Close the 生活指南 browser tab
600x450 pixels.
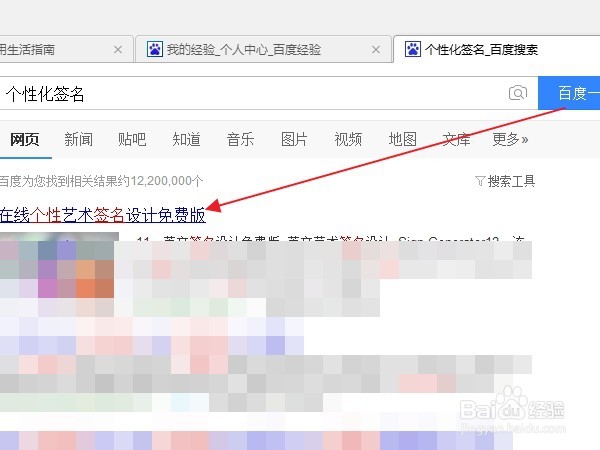coord(118,49)
